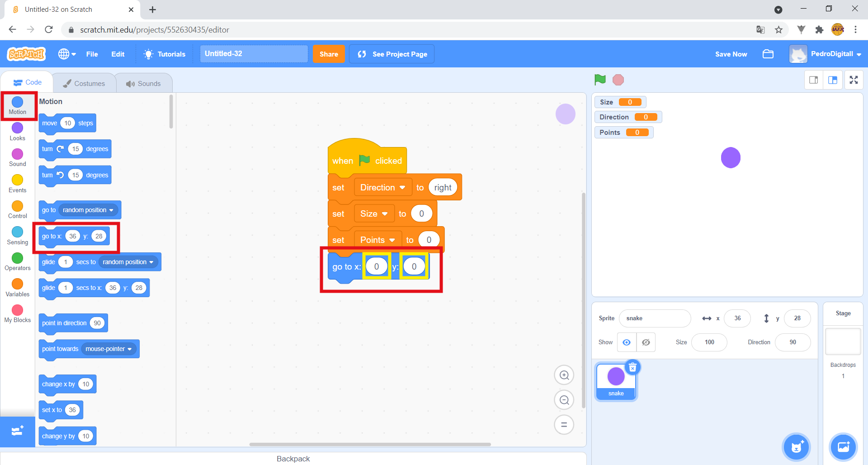Open the Points variable dropdown in set block

377,240
